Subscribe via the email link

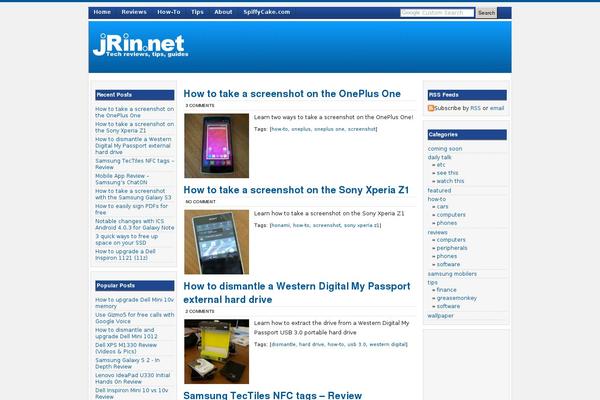[497, 108]
